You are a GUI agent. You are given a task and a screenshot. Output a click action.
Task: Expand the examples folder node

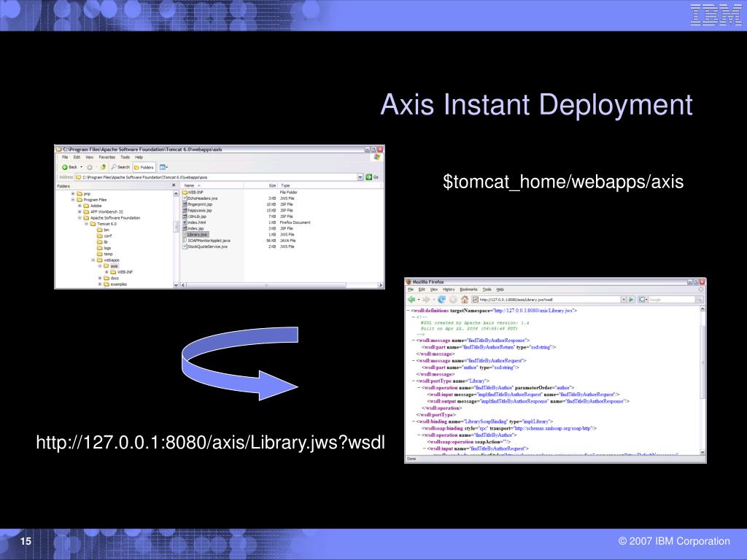99,284
